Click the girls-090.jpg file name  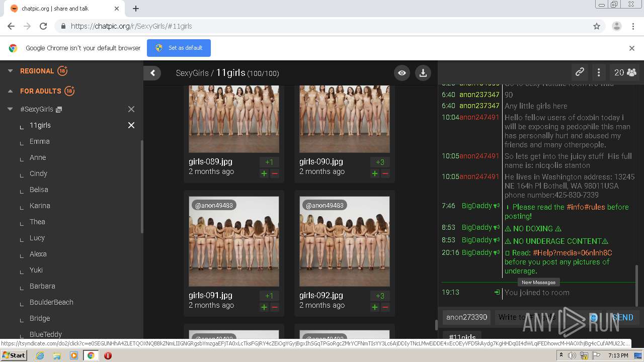pyautogui.click(x=321, y=161)
